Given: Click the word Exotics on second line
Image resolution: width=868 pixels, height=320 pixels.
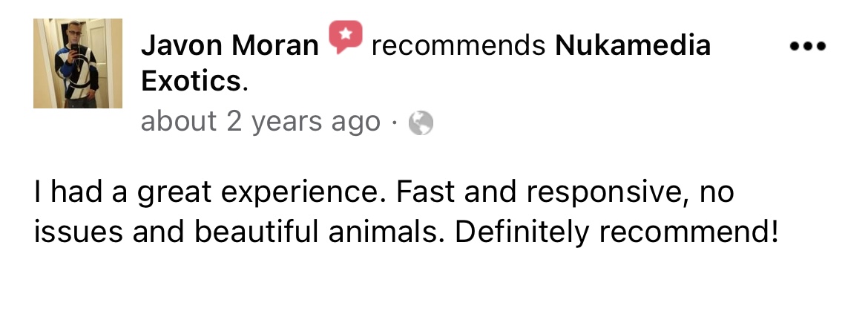Looking at the screenshot, I should click(191, 82).
